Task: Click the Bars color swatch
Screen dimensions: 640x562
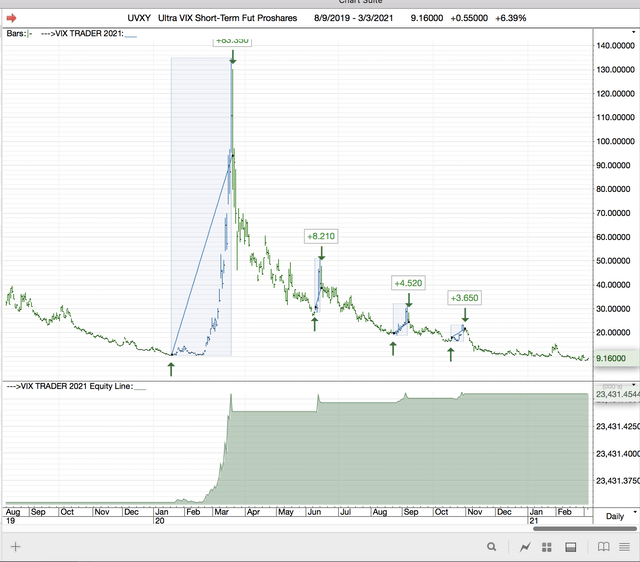Action: [x=29, y=34]
